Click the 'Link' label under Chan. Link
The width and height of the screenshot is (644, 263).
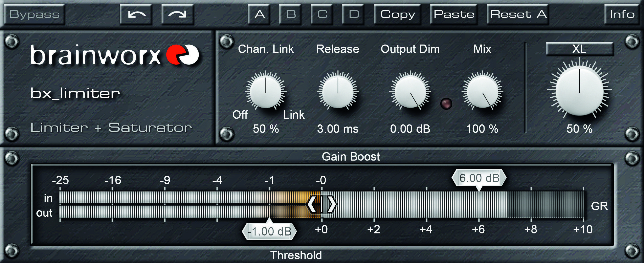[x=294, y=115]
